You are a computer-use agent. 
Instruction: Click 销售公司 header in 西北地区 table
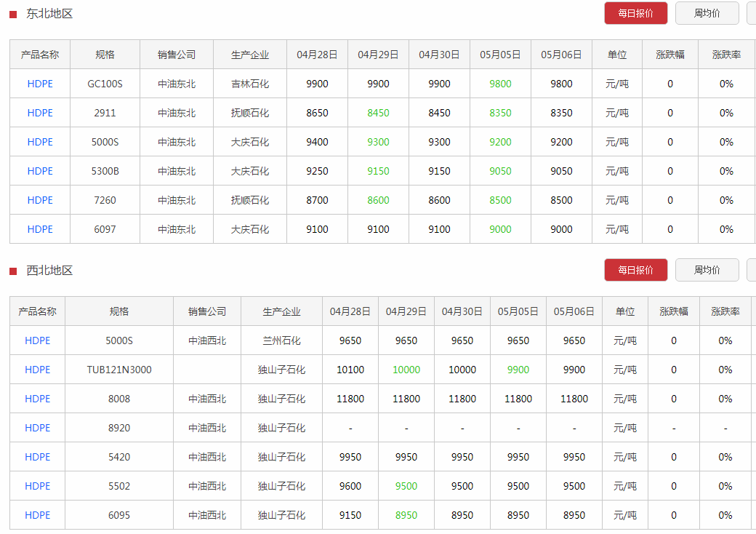point(207,311)
